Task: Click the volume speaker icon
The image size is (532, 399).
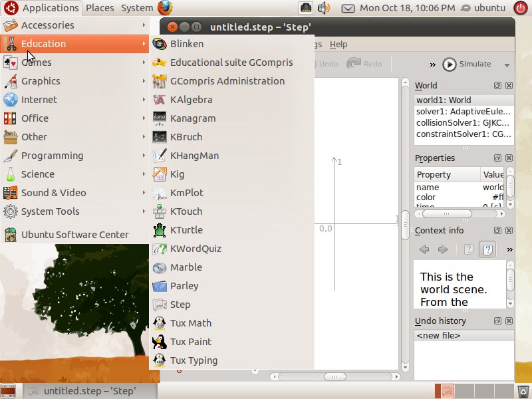Action: point(324,8)
